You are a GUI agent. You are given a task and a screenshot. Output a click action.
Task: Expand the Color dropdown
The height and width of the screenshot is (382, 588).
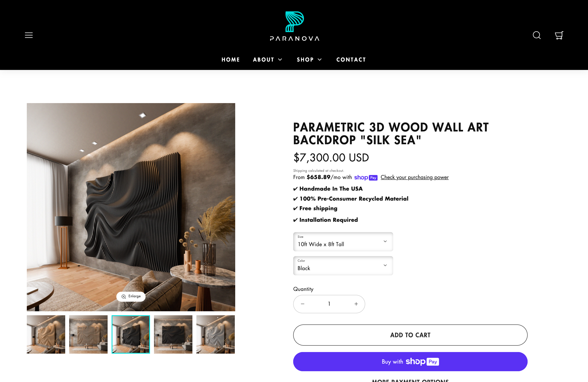coord(343,266)
